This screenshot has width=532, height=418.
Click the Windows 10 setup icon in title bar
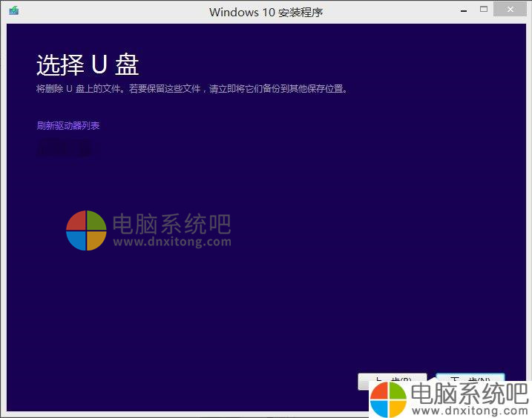[x=14, y=11]
